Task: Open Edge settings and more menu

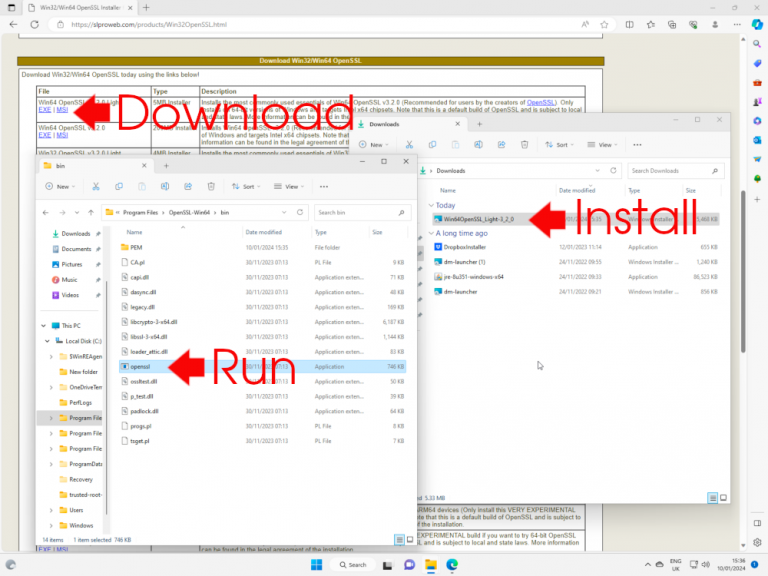Action: [737, 24]
